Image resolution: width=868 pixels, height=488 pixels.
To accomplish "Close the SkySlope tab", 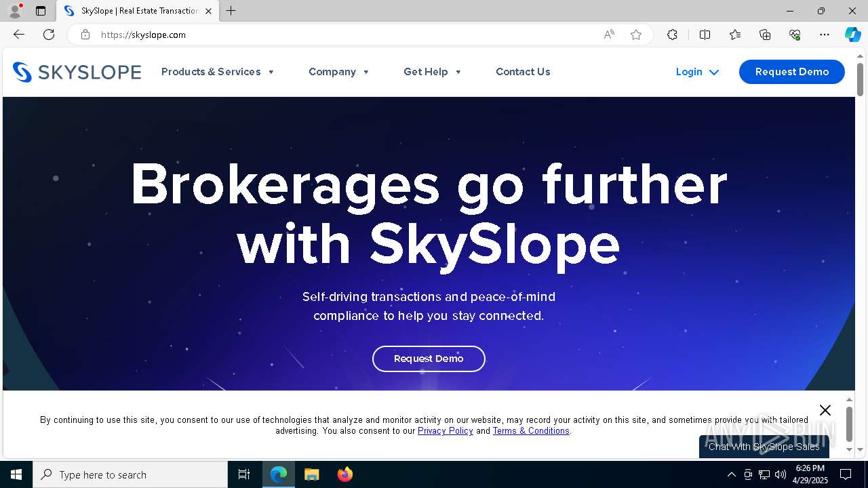I will [208, 11].
